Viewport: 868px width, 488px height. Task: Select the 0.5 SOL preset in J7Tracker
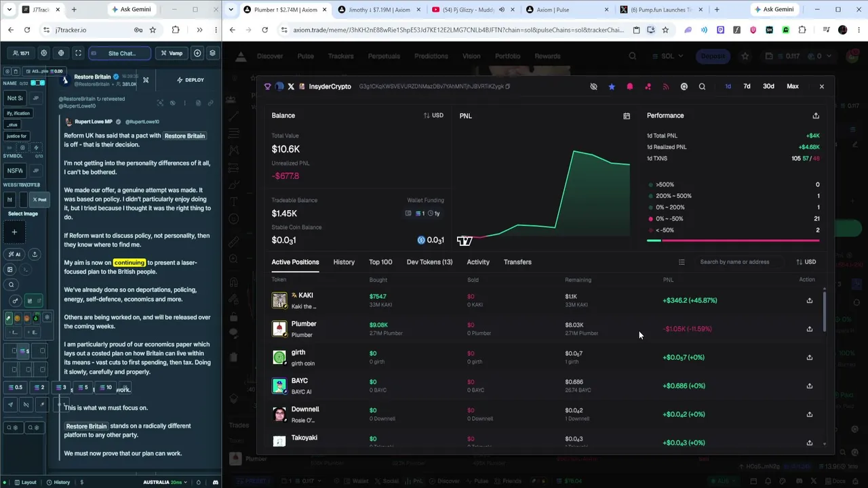15,388
